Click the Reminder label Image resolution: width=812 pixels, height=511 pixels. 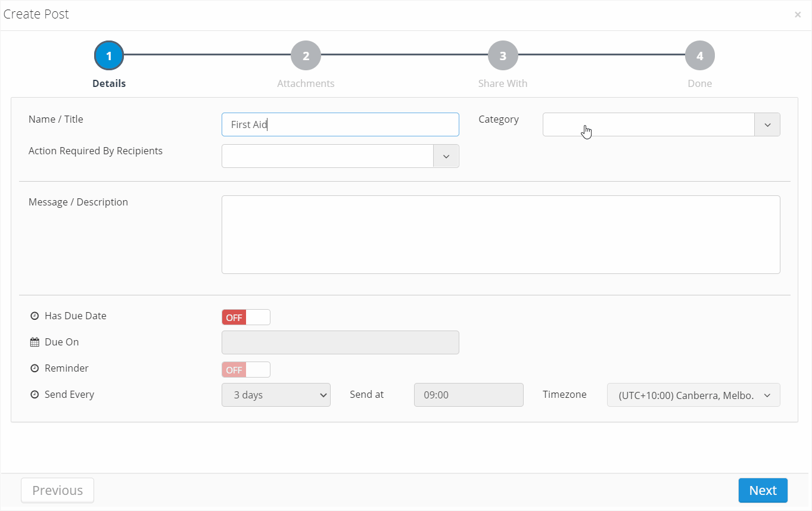pyautogui.click(x=67, y=368)
